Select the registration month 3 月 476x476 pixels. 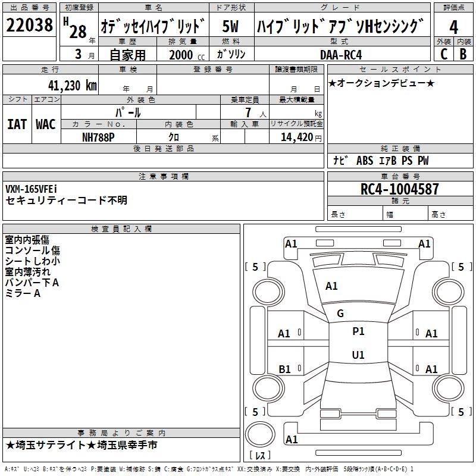pyautogui.click(x=85, y=54)
